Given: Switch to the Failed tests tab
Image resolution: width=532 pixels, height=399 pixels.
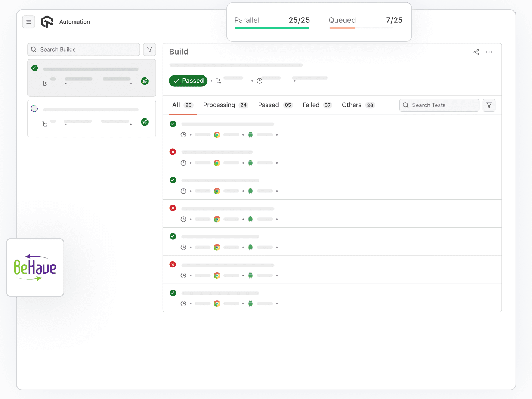Looking at the screenshot, I should [311, 105].
